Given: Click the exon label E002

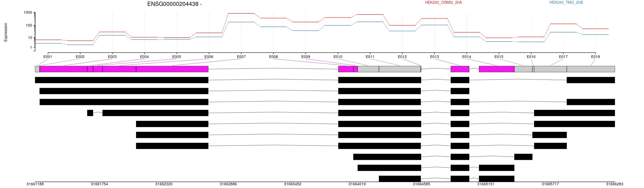Looking at the screenshot, I should tap(80, 57).
